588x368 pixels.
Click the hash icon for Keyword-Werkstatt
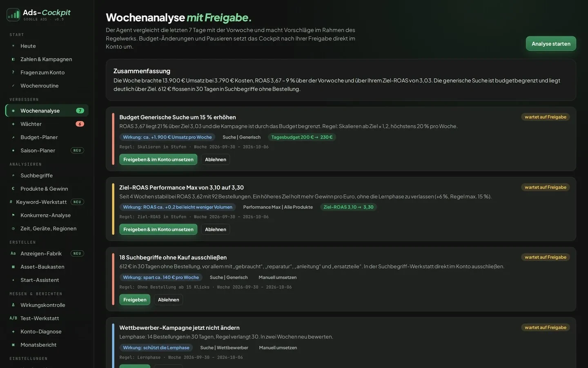(x=11, y=202)
